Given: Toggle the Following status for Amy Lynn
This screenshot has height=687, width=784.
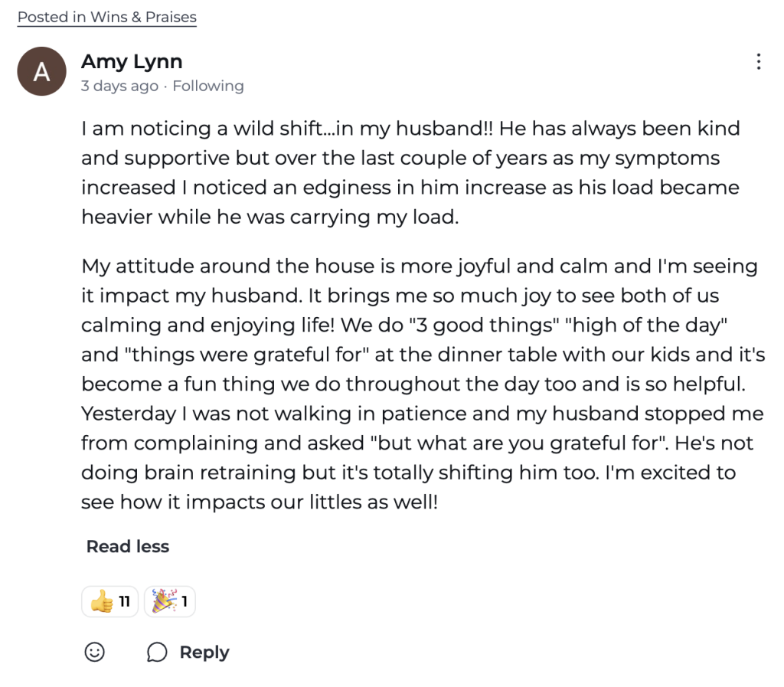Looking at the screenshot, I should tap(208, 86).
